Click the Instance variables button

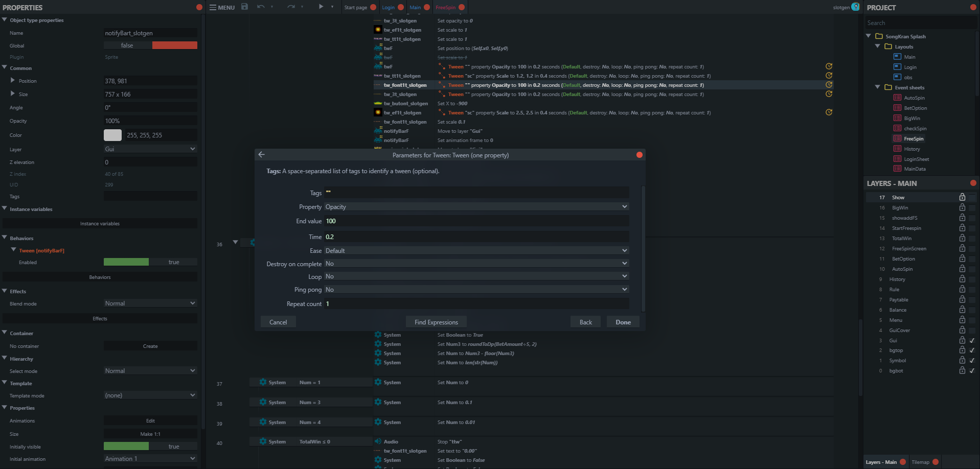tap(100, 223)
